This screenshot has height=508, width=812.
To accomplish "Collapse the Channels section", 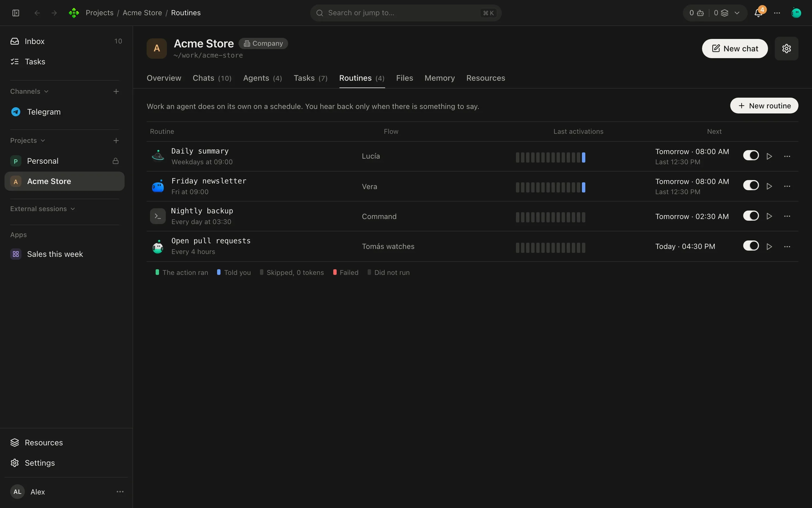I will pos(29,91).
